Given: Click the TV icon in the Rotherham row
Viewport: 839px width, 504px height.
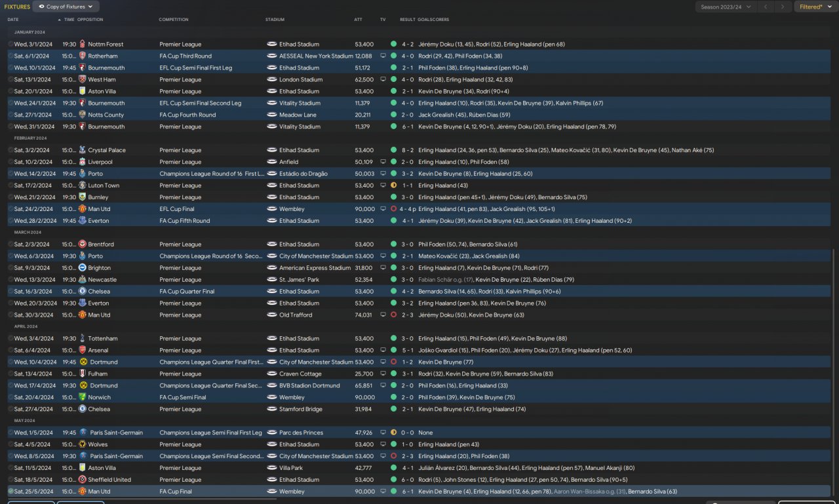Looking at the screenshot, I should tap(383, 56).
